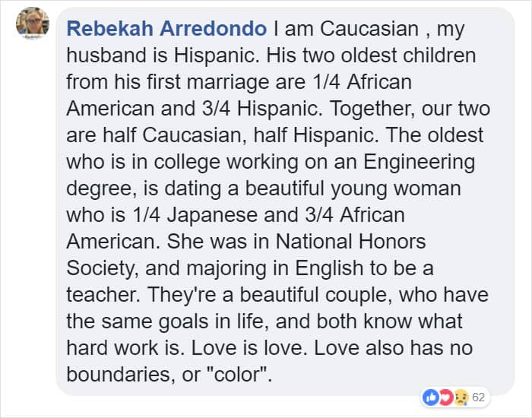Image resolution: width=532 pixels, height=418 pixels.
Task: Click the yellow Sad face reaction icon
Action: 460,397
